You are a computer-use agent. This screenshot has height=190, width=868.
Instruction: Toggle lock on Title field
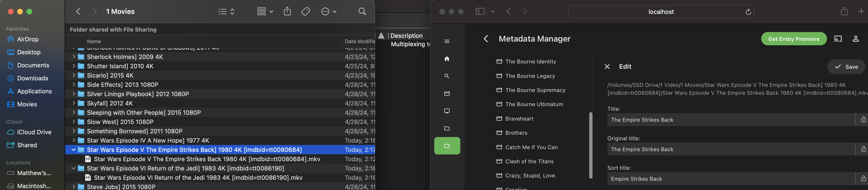coord(863,120)
